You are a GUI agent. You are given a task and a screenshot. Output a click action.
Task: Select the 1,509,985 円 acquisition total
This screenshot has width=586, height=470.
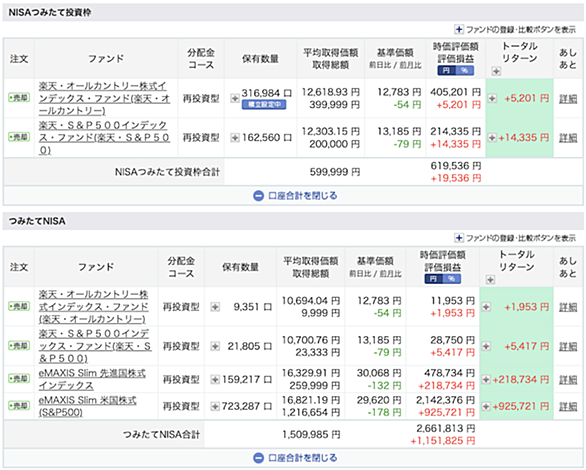point(311,435)
